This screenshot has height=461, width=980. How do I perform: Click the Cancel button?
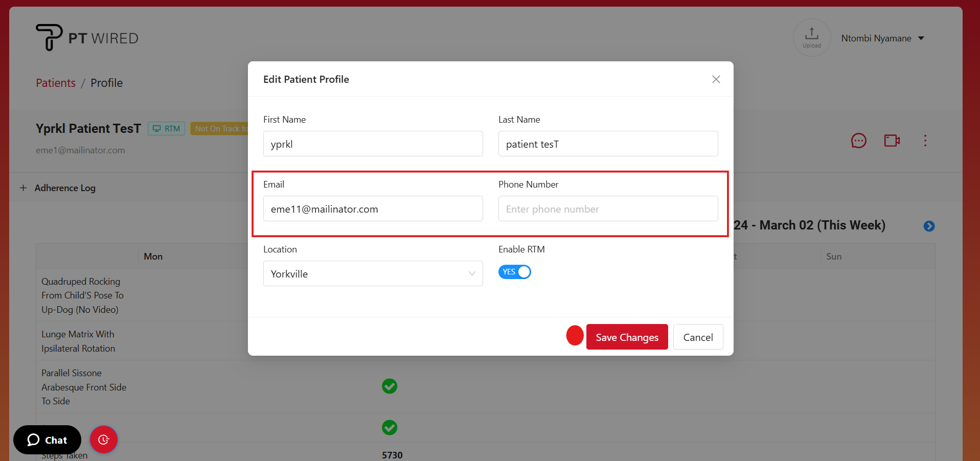698,337
